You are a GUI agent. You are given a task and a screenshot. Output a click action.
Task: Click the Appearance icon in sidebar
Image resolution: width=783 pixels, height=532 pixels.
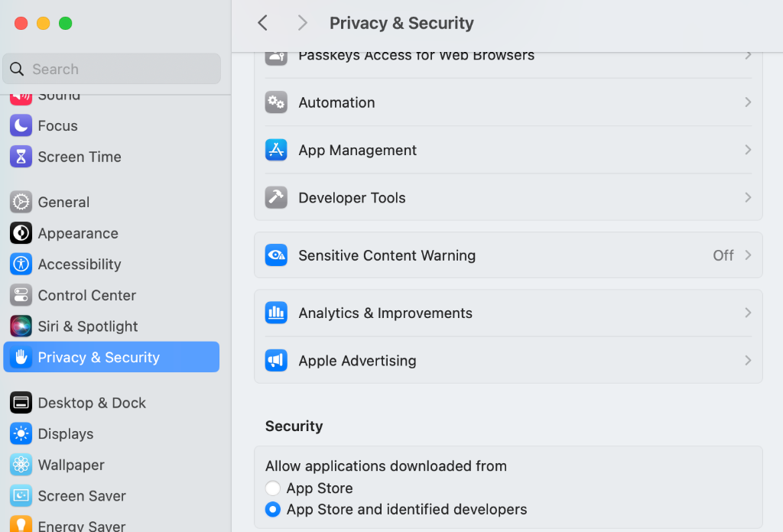(x=21, y=233)
